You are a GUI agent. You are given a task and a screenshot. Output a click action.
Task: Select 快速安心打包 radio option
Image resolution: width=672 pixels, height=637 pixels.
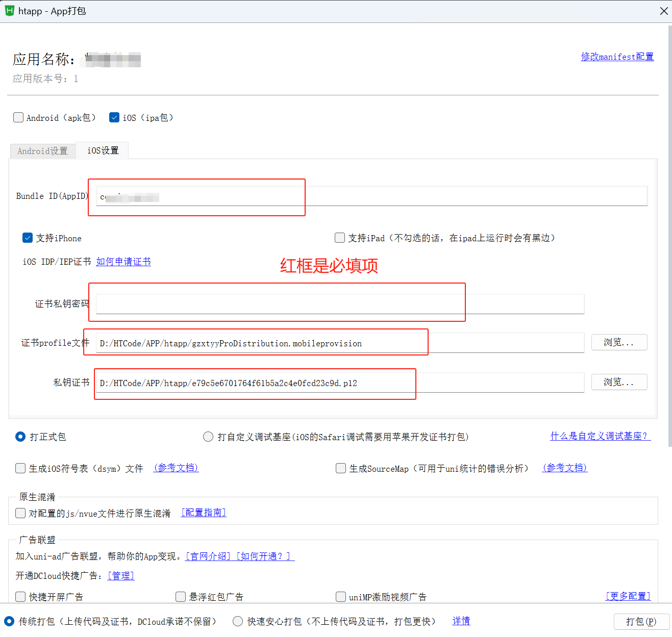pyautogui.click(x=238, y=621)
